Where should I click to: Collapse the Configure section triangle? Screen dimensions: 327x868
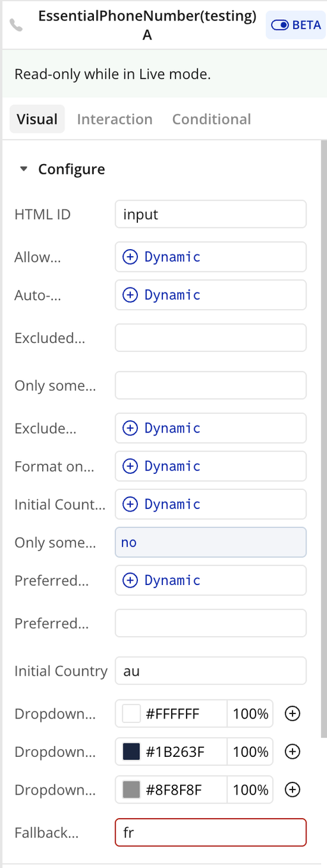24,169
